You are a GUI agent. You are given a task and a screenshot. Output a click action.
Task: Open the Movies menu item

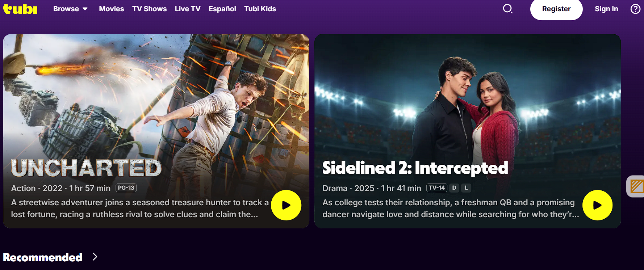pyautogui.click(x=112, y=9)
